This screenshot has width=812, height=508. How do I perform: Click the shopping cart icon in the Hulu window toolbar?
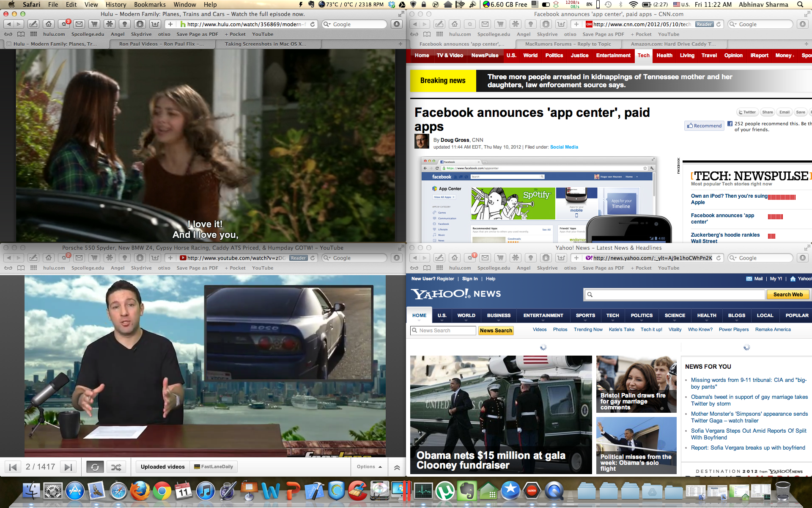tap(94, 24)
